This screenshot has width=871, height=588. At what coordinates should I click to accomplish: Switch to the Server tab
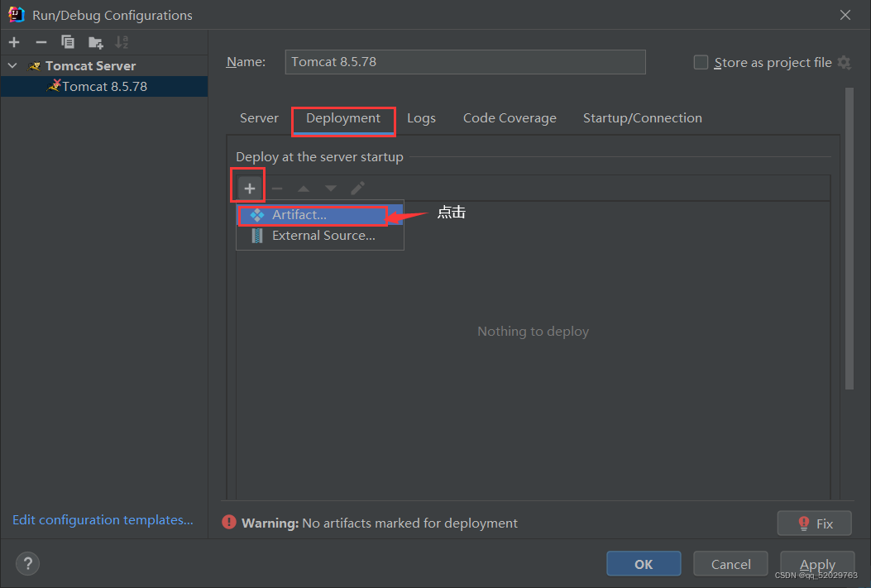point(259,118)
